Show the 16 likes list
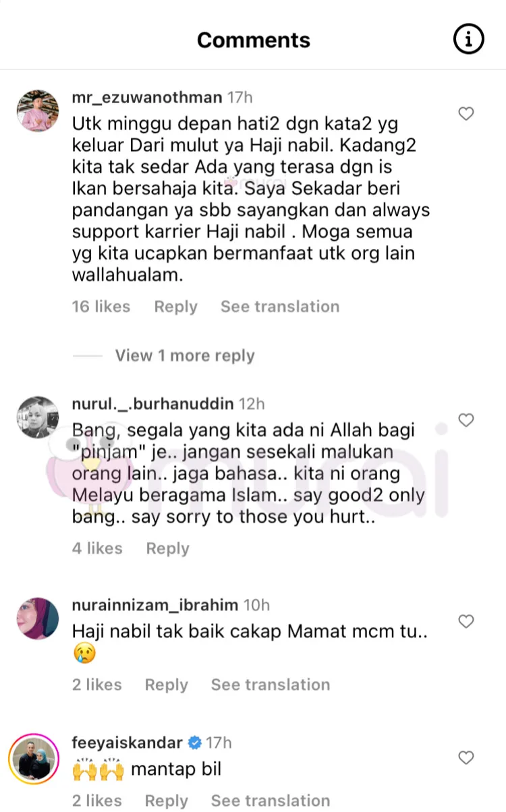The image size is (506, 812). (x=101, y=307)
